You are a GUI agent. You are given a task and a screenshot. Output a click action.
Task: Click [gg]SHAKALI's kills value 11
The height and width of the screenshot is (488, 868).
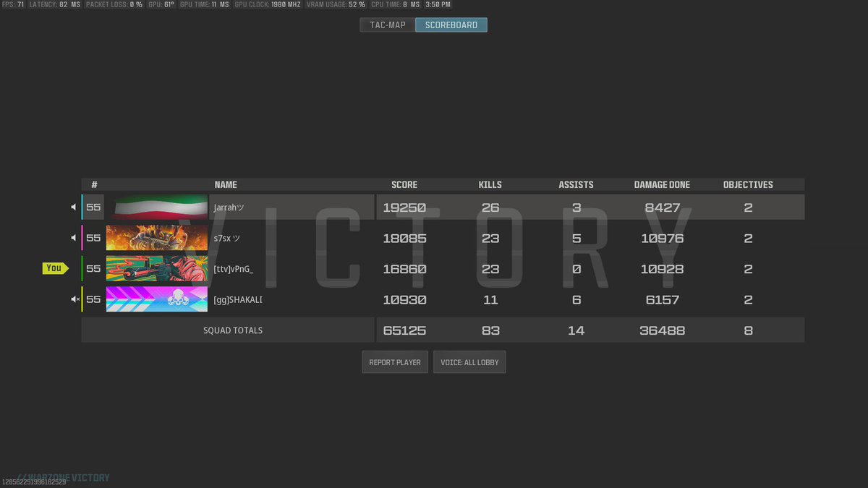tap(490, 299)
